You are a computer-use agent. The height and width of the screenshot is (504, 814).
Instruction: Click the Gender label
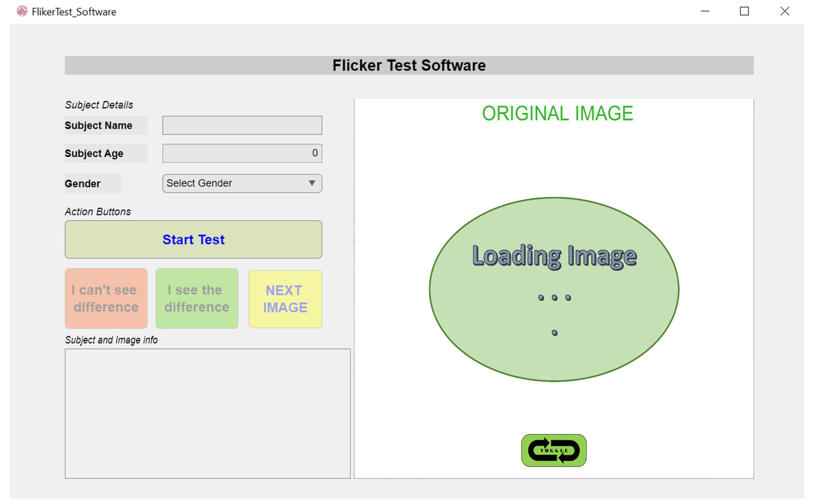pyautogui.click(x=83, y=184)
